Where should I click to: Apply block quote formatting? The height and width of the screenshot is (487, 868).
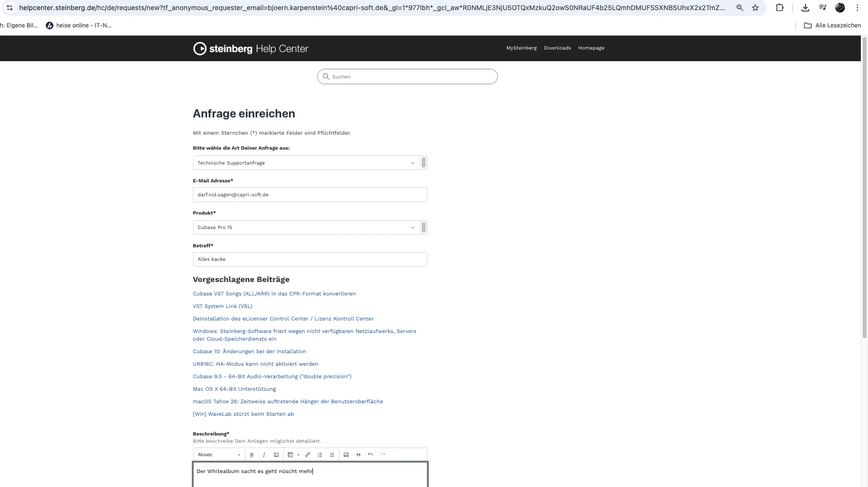point(358,455)
